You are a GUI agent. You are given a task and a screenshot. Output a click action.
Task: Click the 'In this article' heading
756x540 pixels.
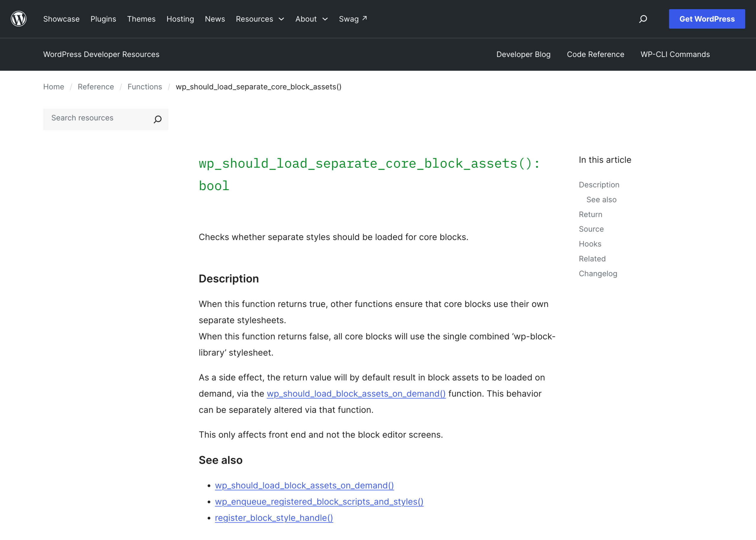[x=605, y=160]
